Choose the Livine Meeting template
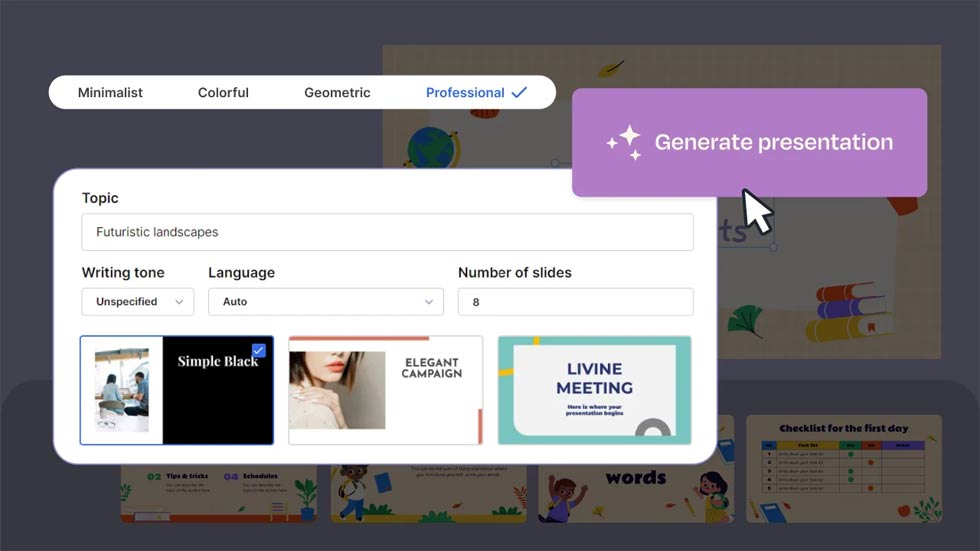The height and width of the screenshot is (551, 980). [594, 390]
